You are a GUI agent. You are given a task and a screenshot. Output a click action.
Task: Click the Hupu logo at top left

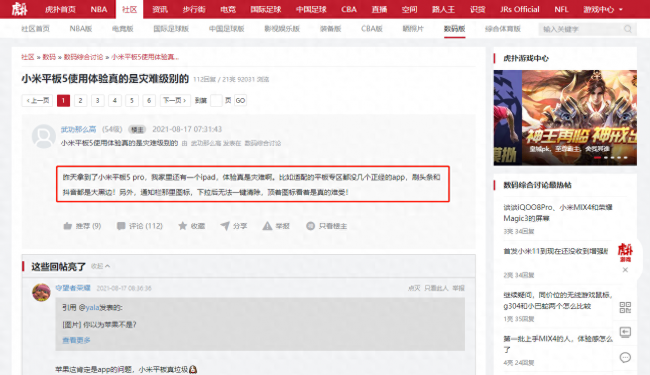[x=19, y=9]
